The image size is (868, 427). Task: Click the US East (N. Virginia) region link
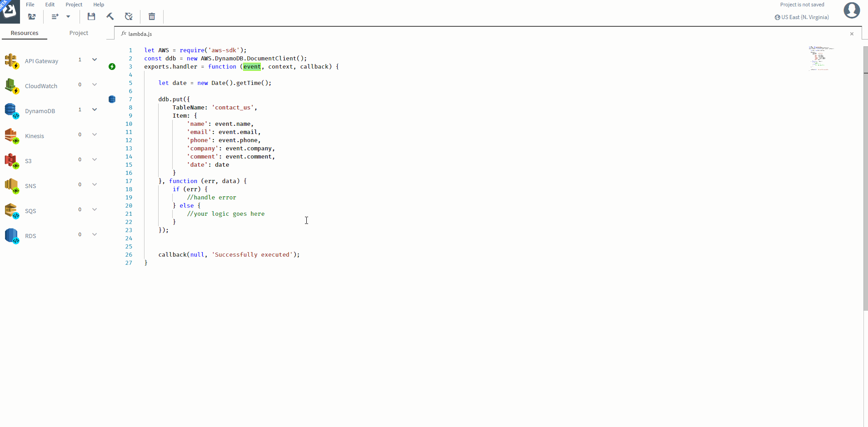click(804, 17)
